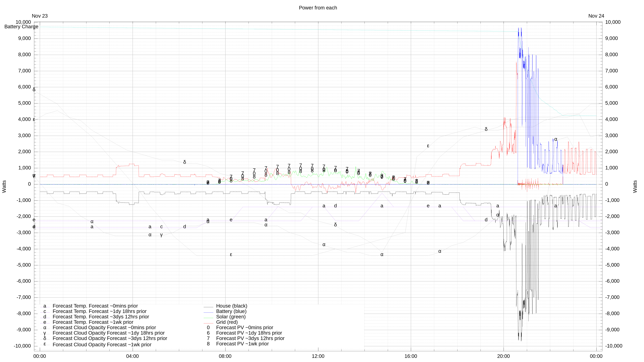Click legend entry 'House (black)'
Image resolution: width=644 pixels, height=362 pixels.
(231, 306)
